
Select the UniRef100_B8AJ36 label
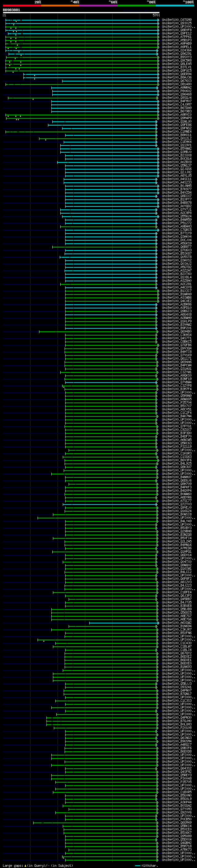[177, 78]
